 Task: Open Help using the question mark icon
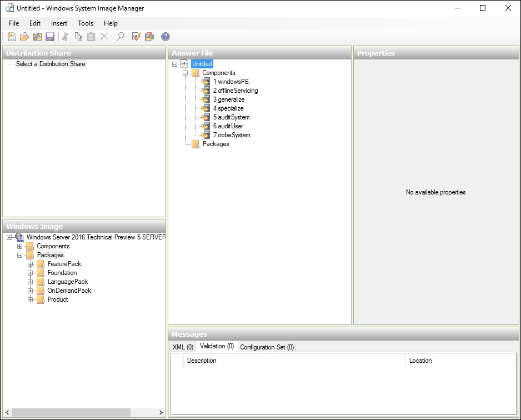click(166, 37)
